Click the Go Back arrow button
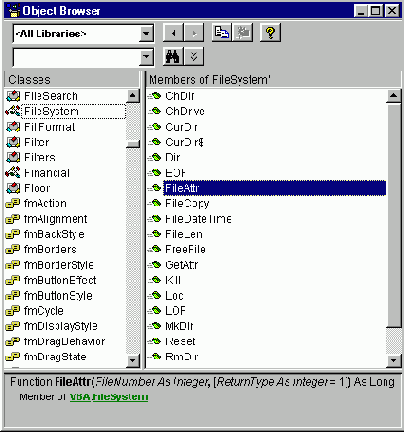 pyautogui.click(x=173, y=33)
